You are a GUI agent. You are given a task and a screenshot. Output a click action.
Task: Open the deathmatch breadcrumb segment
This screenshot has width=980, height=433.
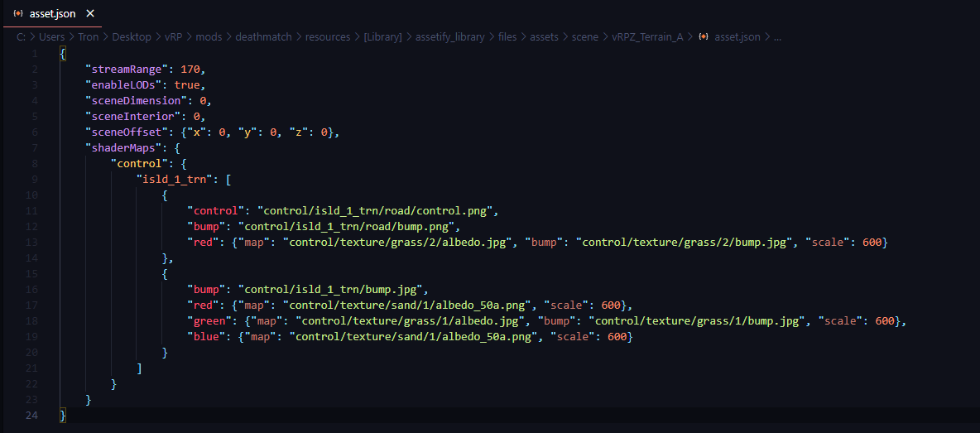click(x=264, y=37)
